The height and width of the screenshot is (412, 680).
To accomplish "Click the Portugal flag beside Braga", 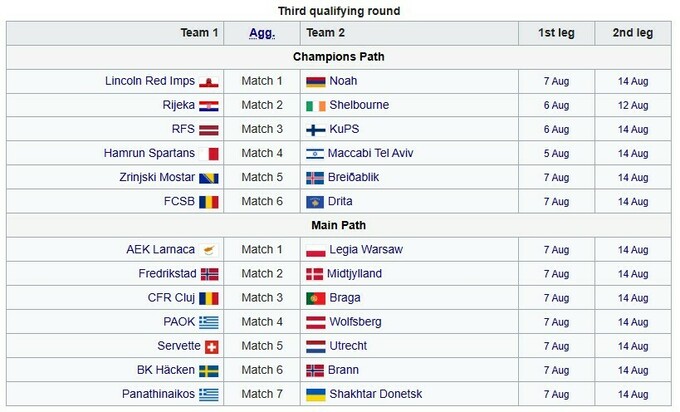I will click(x=314, y=298).
